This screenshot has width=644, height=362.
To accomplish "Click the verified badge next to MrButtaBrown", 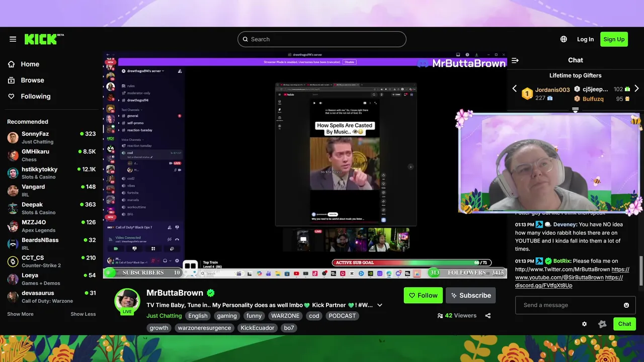I will click(x=211, y=293).
